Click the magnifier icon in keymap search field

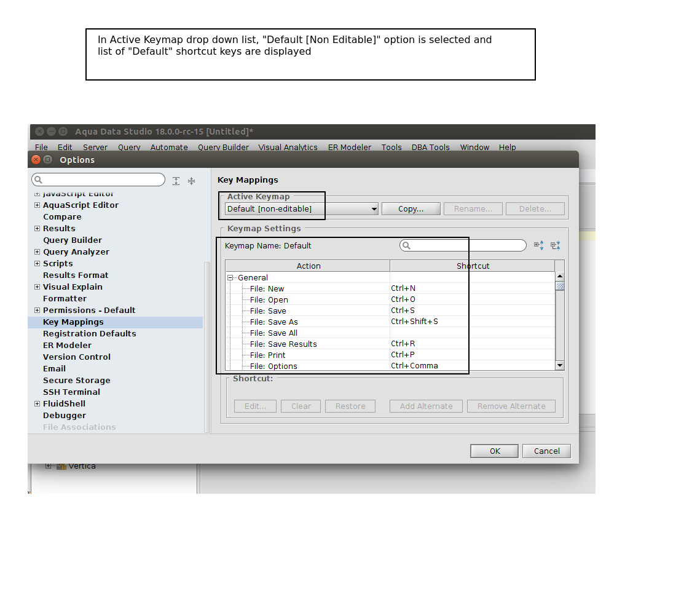point(406,245)
